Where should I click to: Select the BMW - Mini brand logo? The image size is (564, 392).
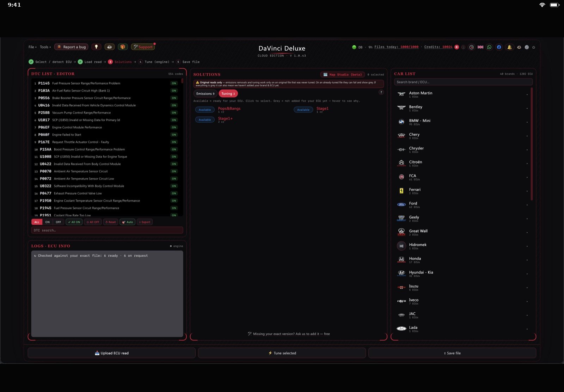[x=401, y=122]
